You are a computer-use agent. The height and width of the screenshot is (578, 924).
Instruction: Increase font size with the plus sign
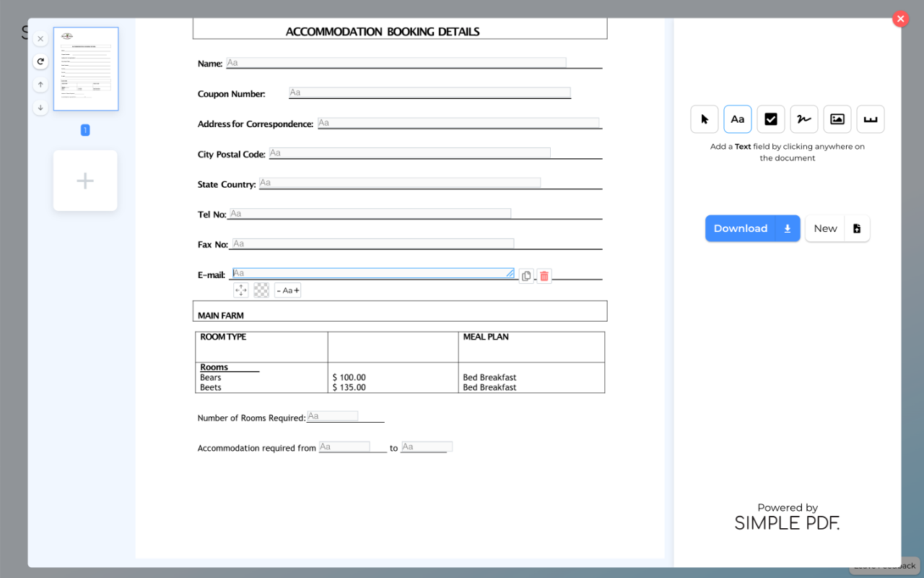click(x=297, y=290)
